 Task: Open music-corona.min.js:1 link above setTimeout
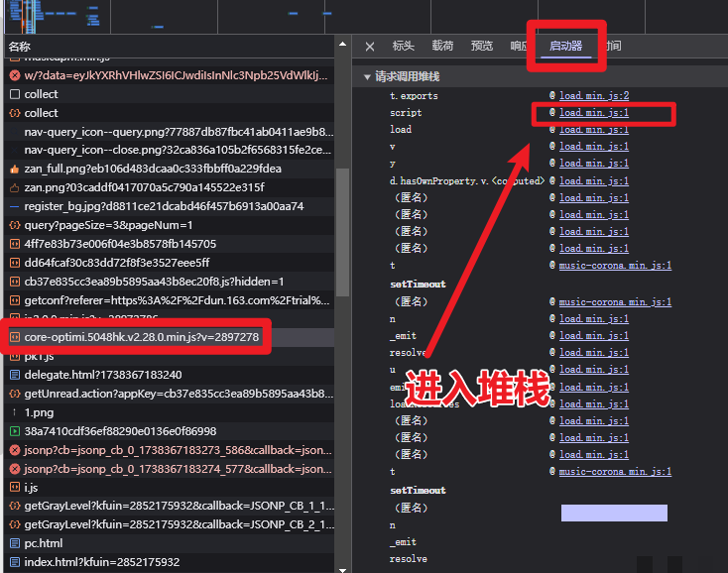click(x=615, y=266)
